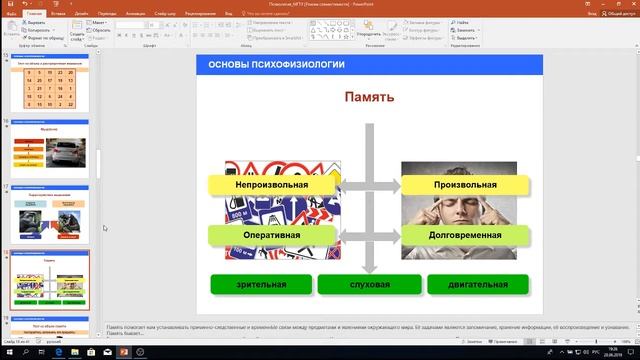This screenshot has width=640, height=360.
Task: Open Windows Start menu
Action: [9, 352]
